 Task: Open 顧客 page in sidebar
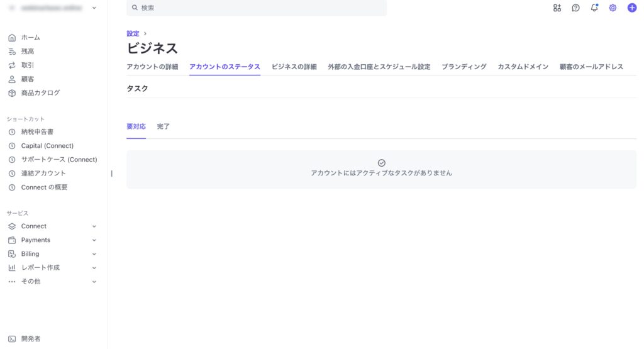pyautogui.click(x=28, y=79)
